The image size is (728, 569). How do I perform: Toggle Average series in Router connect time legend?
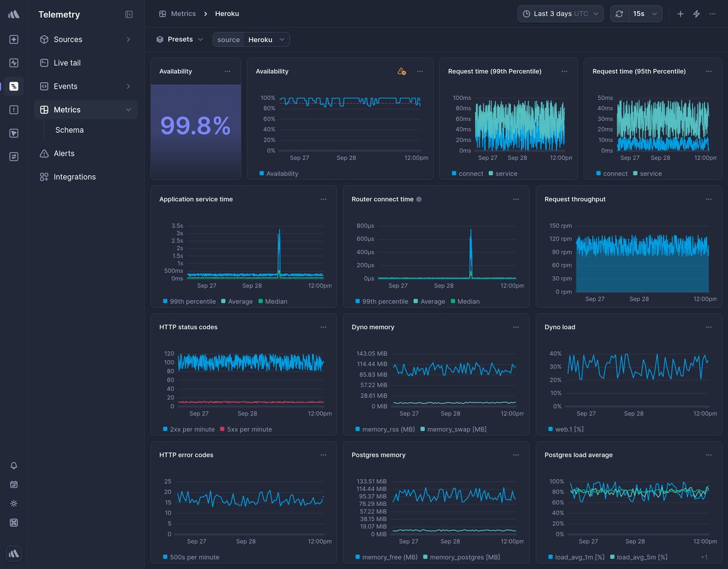(x=429, y=302)
